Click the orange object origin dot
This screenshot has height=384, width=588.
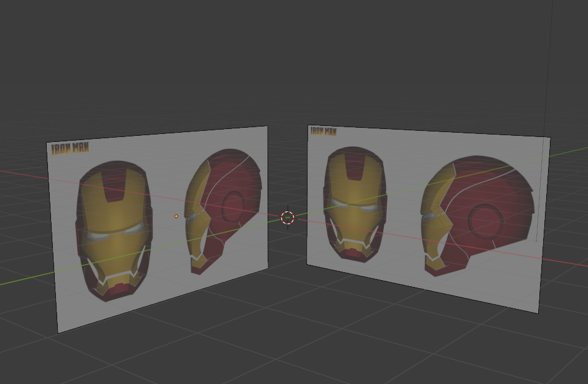coord(177,216)
